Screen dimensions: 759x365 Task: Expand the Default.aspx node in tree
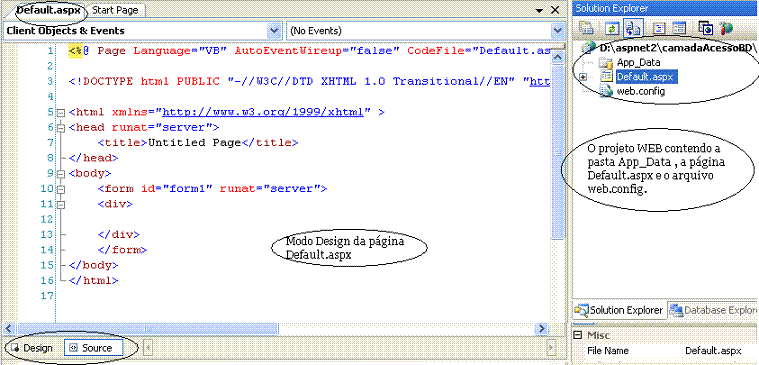click(583, 76)
